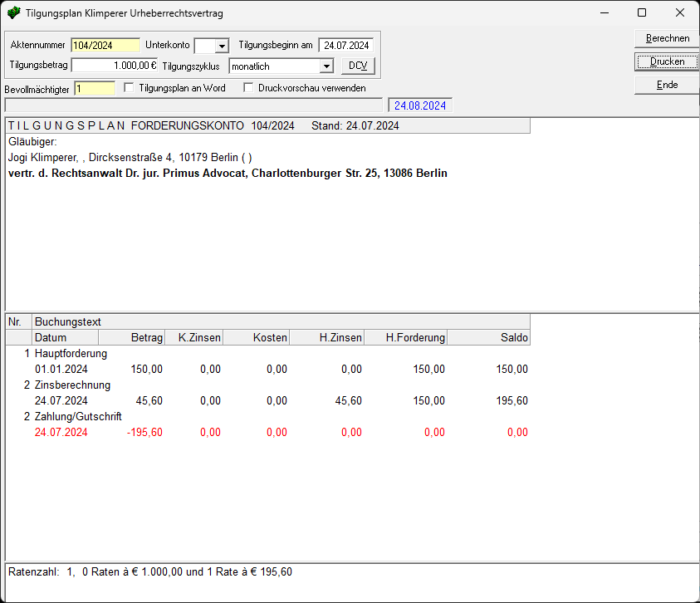Open the Unterkonto dropdown
Viewport: 700px width, 603px height.
point(222,46)
